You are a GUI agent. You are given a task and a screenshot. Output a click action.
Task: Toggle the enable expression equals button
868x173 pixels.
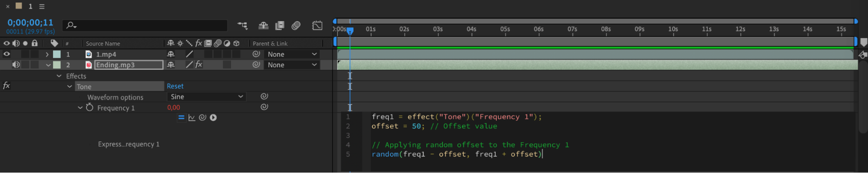[x=182, y=118]
